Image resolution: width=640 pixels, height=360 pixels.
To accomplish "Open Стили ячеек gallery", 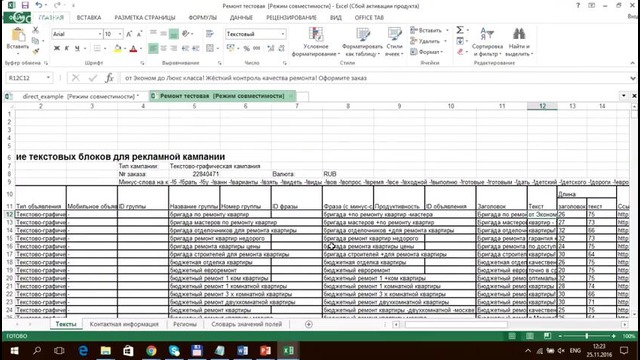I will coord(394,42).
